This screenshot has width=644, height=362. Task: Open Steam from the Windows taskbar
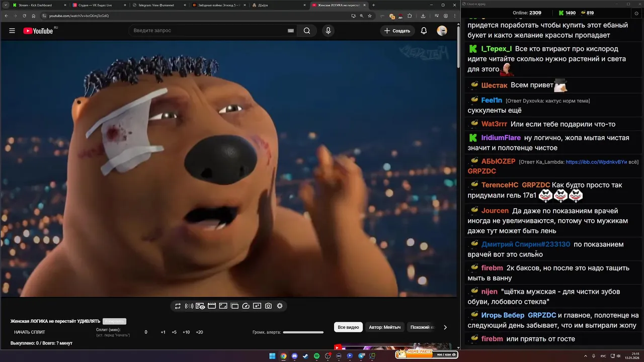[x=305, y=356]
